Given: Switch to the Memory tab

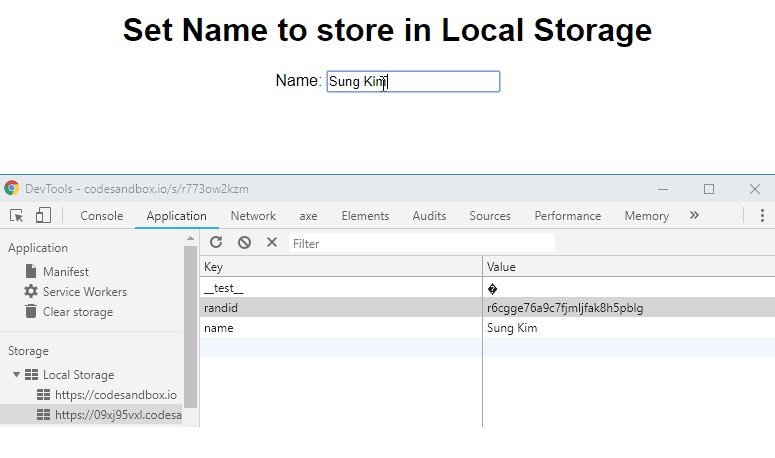Looking at the screenshot, I should 646,216.
